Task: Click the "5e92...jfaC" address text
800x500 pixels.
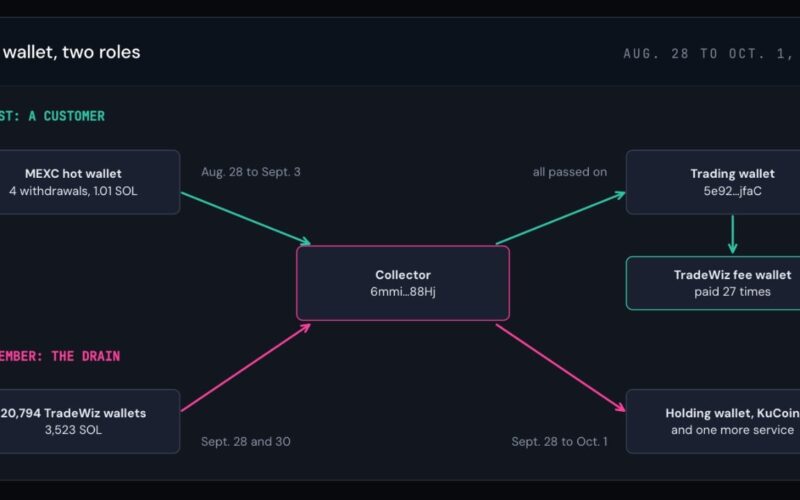Action: pyautogui.click(x=732, y=191)
